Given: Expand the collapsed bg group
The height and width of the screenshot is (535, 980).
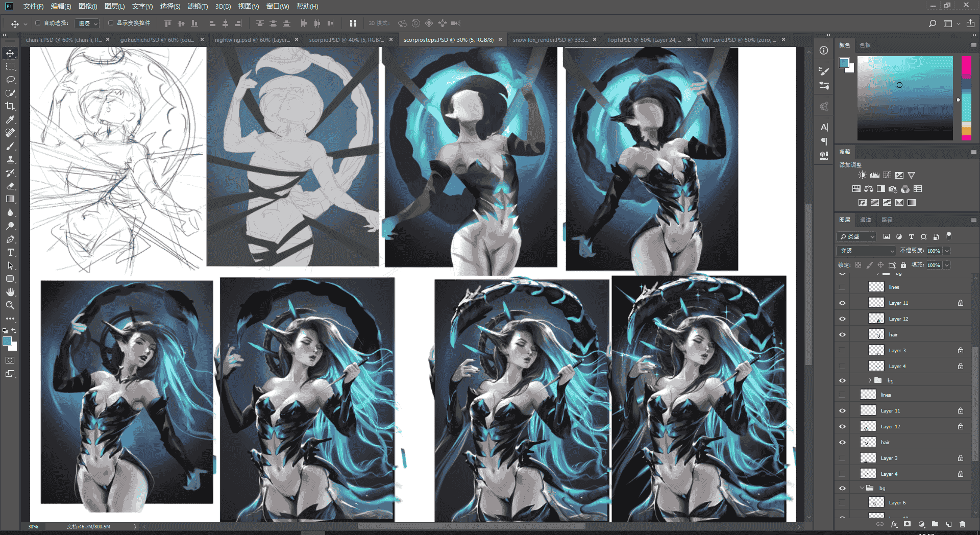Looking at the screenshot, I should pos(870,380).
